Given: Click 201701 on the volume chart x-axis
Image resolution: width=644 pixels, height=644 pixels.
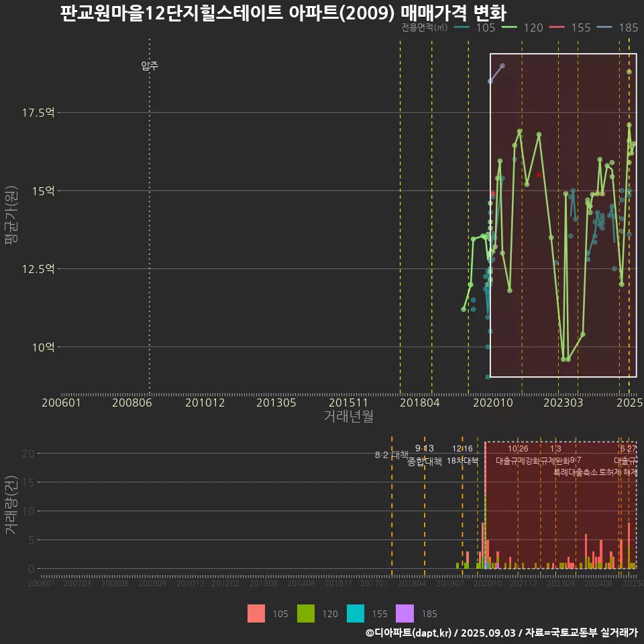Looking at the screenshot, I should [374, 583].
